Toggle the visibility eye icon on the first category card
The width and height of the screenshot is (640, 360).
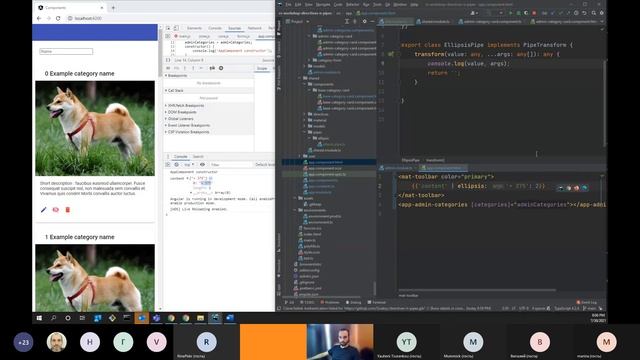coord(56,210)
